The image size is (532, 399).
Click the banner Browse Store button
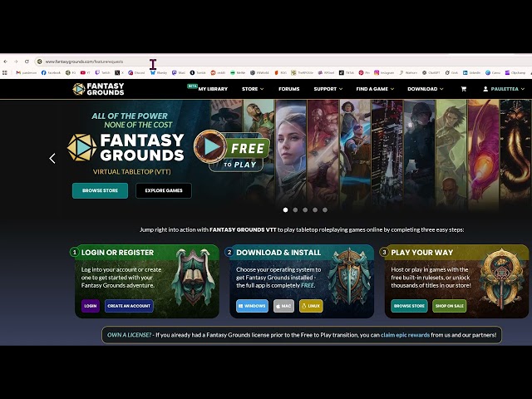coord(100,190)
